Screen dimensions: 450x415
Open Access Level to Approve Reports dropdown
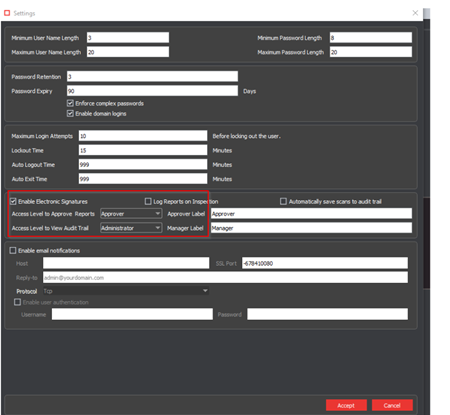click(x=131, y=214)
